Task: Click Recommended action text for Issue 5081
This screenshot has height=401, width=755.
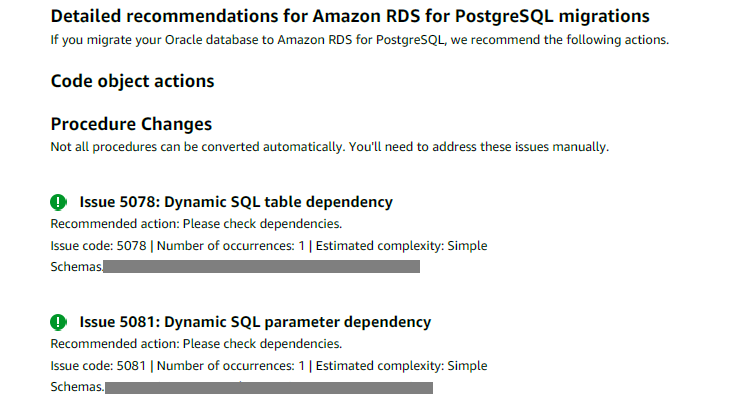Action: tap(196, 344)
